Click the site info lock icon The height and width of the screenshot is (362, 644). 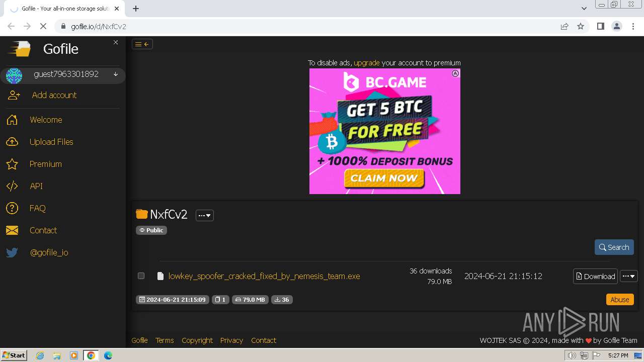[63, 26]
